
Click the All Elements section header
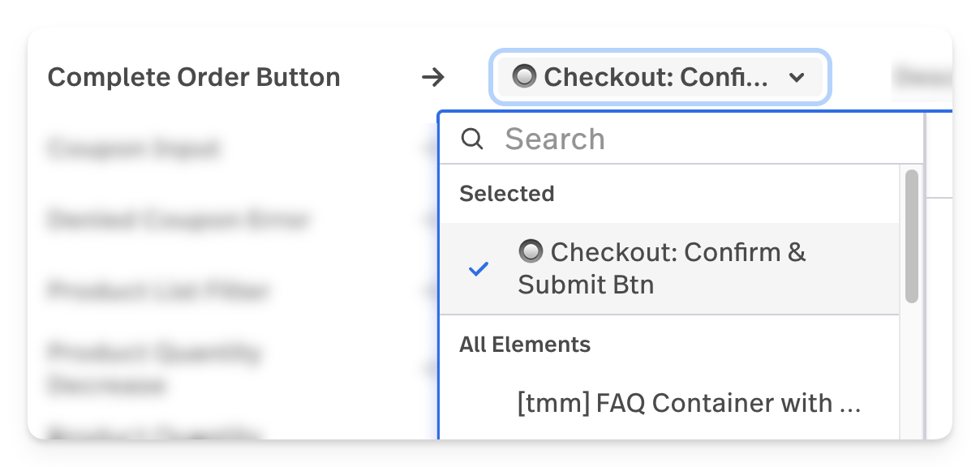(x=525, y=345)
